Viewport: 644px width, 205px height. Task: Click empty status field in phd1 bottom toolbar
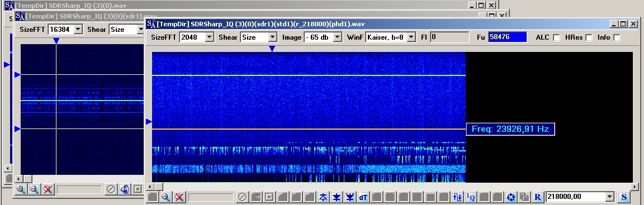(211, 197)
